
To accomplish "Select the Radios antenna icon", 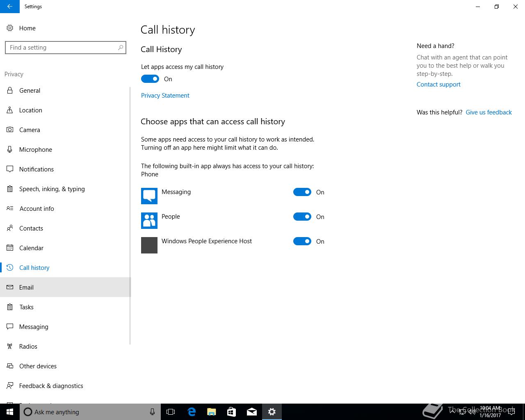I will tap(10, 346).
